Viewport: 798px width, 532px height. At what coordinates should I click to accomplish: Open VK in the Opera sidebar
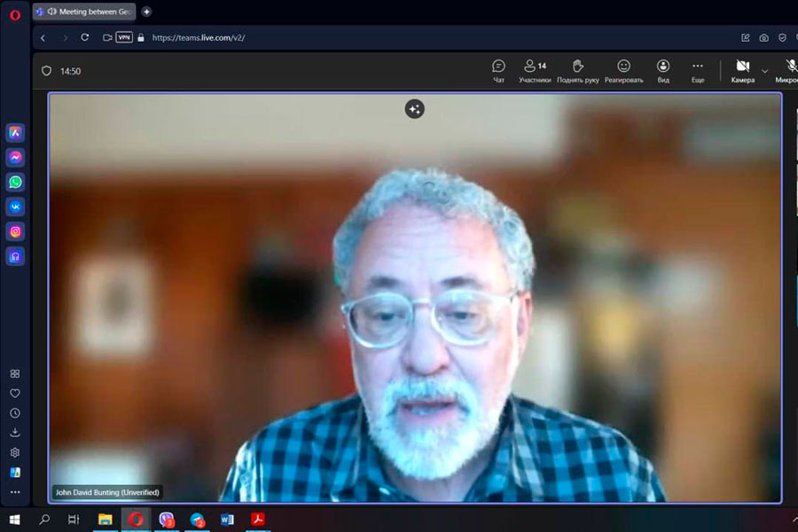tap(15, 207)
